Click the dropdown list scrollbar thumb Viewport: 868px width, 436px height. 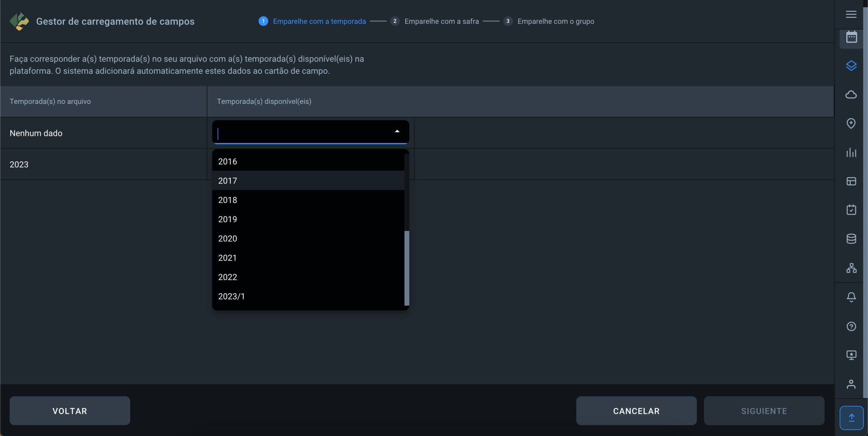407,268
